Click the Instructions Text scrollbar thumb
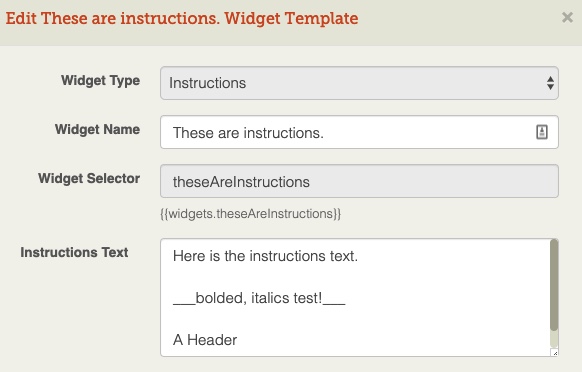582x372 pixels. coord(554,285)
